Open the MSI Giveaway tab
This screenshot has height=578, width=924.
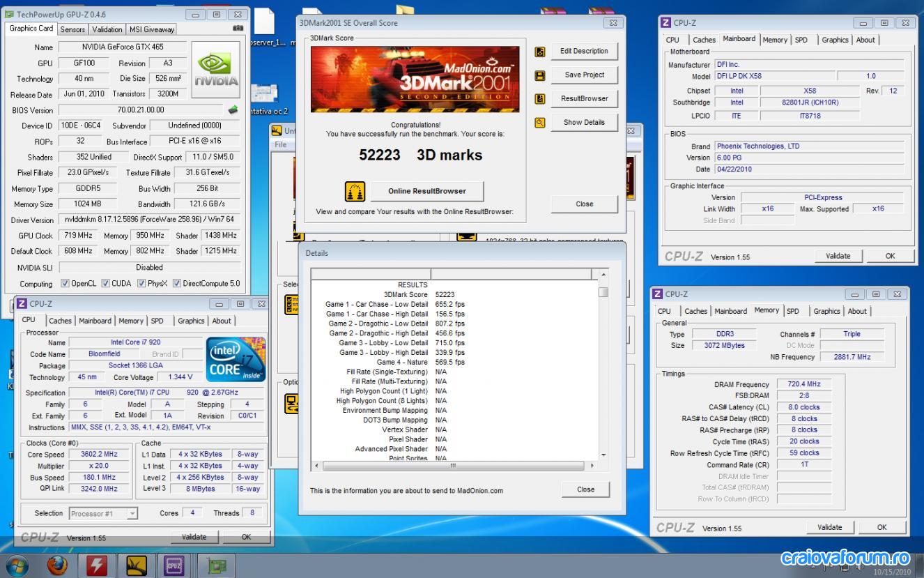tap(151, 29)
